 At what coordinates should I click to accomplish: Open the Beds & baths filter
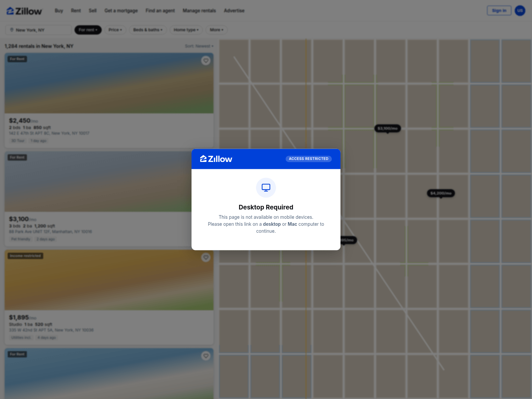pyautogui.click(x=148, y=30)
